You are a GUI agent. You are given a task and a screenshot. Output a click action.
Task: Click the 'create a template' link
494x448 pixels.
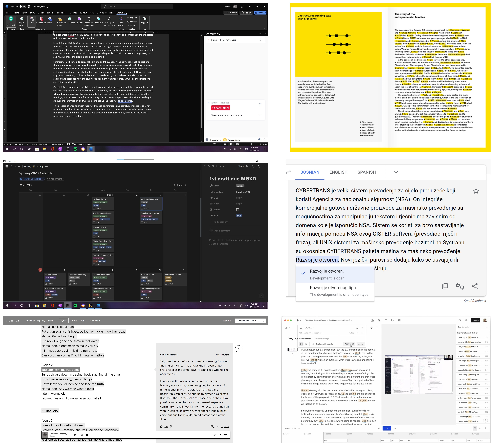pos(219,244)
